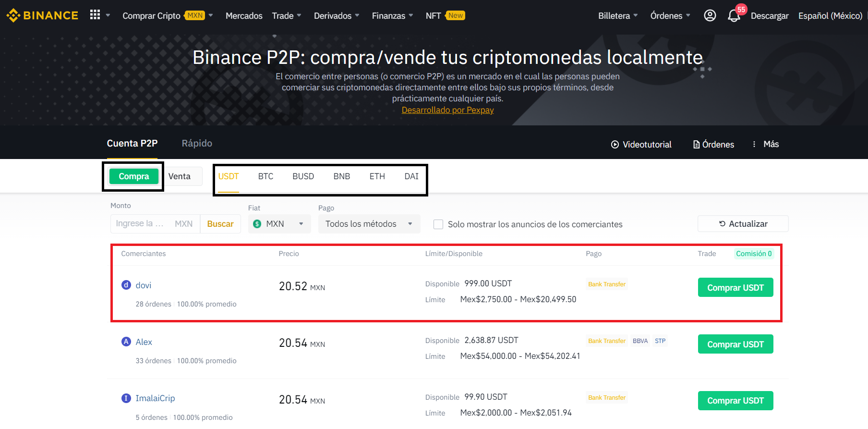Select the BTC crypto tab
Viewport: 868px width, 429px height.
tap(265, 176)
